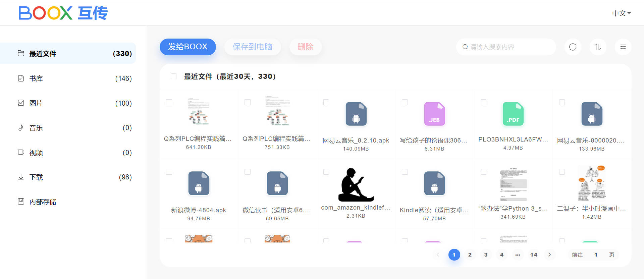This screenshot has width=644, height=279.
Task: Open the 笨办法学Python document thumbnail
Action: point(513,185)
